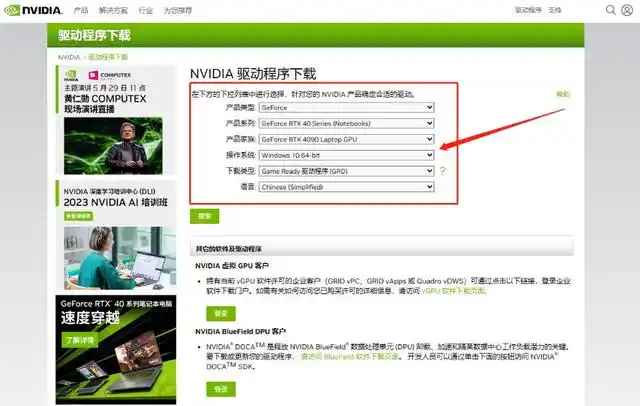Screen dimensions: 640x406
Task: Click the question mark help icon beside 下载类型
Action: [442, 171]
